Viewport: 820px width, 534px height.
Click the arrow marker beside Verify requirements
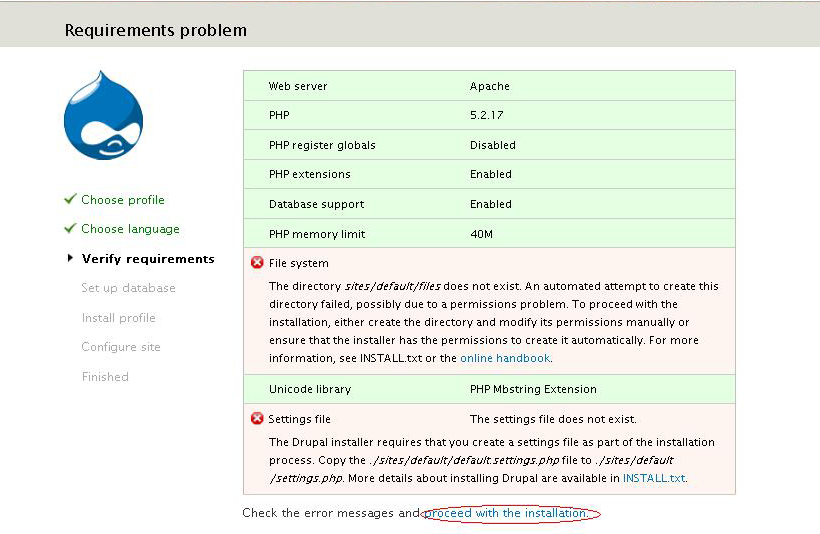[70, 258]
